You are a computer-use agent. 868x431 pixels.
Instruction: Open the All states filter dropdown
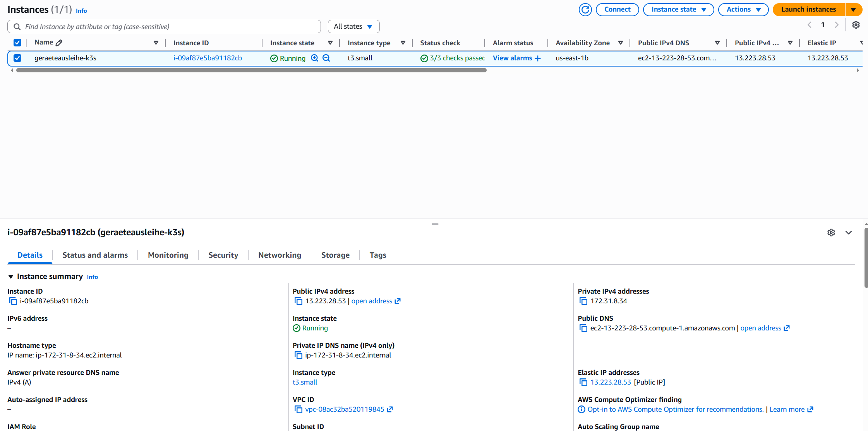tap(353, 27)
